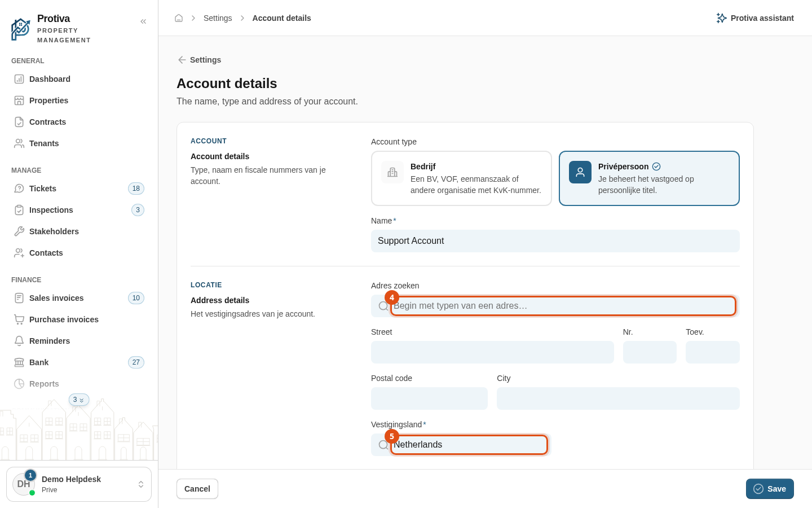This screenshot has width=812, height=508.
Task: Click the Purchase invoices cart icon
Action: point(19,319)
